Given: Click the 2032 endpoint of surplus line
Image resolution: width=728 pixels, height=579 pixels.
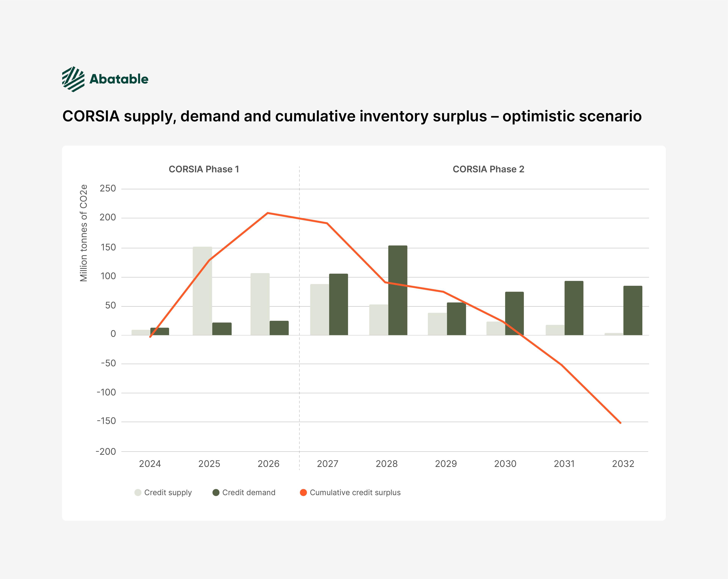Looking at the screenshot, I should point(620,423).
